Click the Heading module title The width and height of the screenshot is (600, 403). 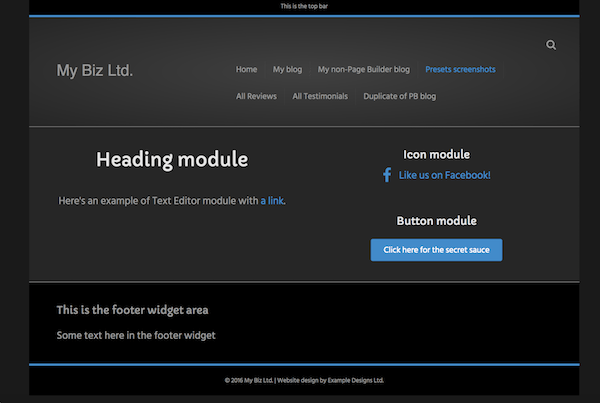click(x=172, y=159)
